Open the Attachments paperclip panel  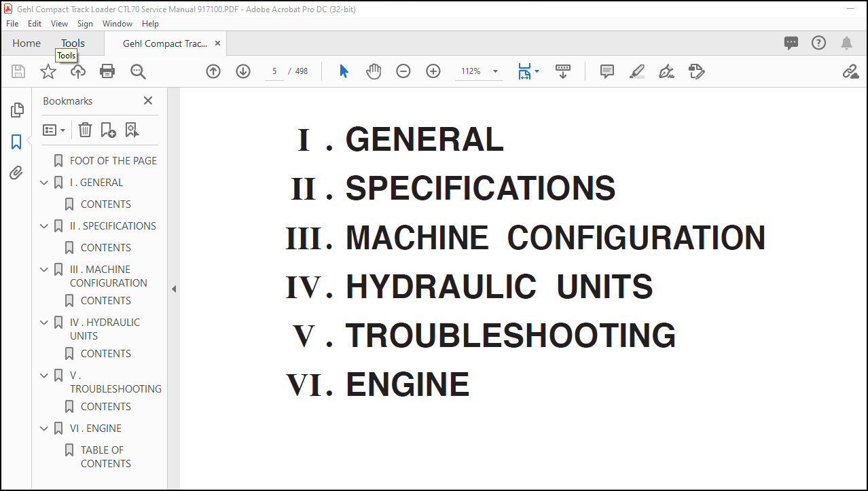click(x=17, y=173)
